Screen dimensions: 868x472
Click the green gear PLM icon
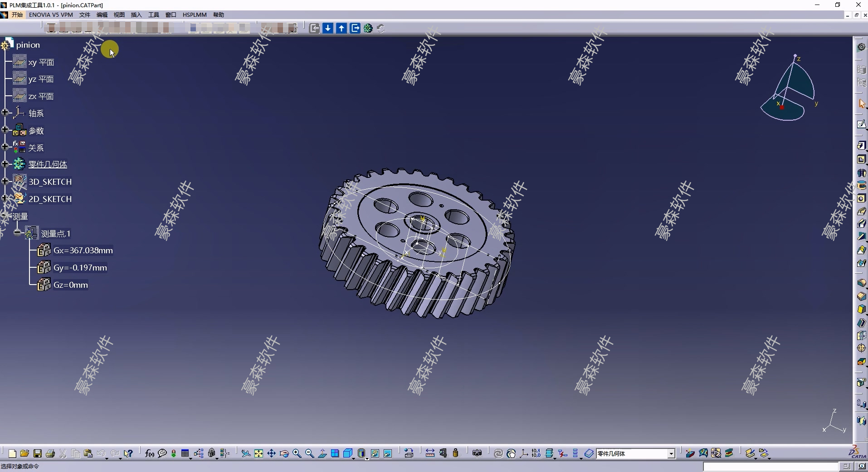pos(368,28)
